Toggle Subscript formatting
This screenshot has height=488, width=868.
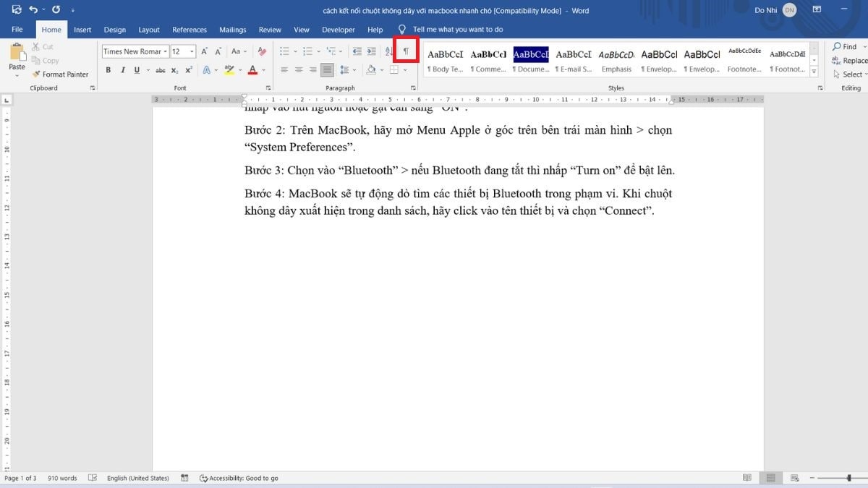coord(175,70)
